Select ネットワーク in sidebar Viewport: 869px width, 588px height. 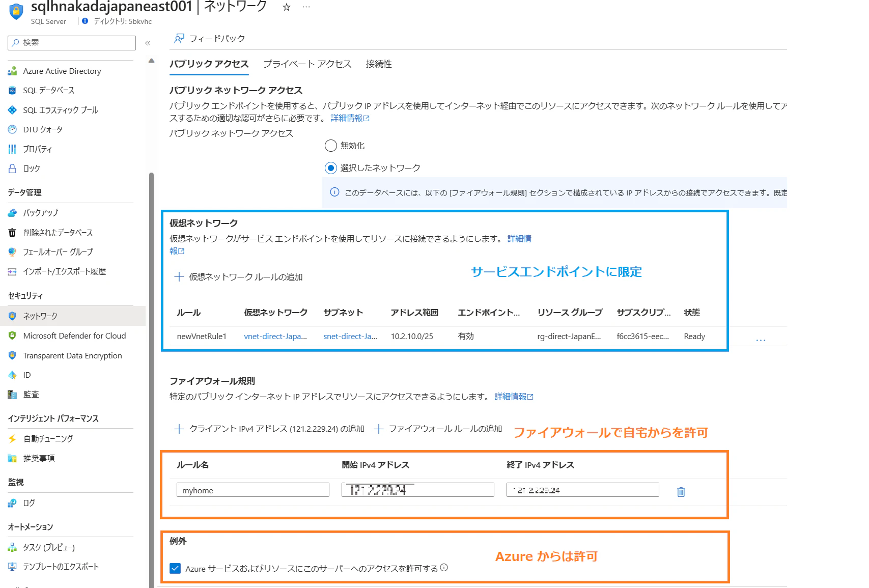[73, 316]
